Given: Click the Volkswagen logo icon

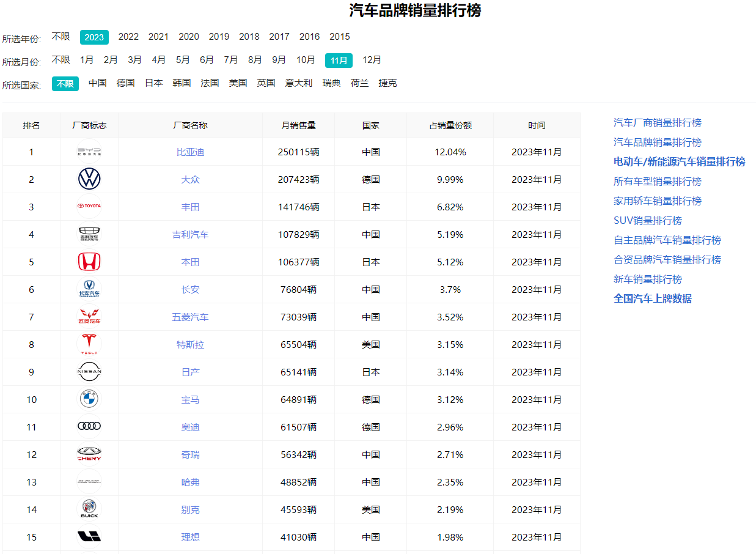Looking at the screenshot, I should (x=89, y=179).
